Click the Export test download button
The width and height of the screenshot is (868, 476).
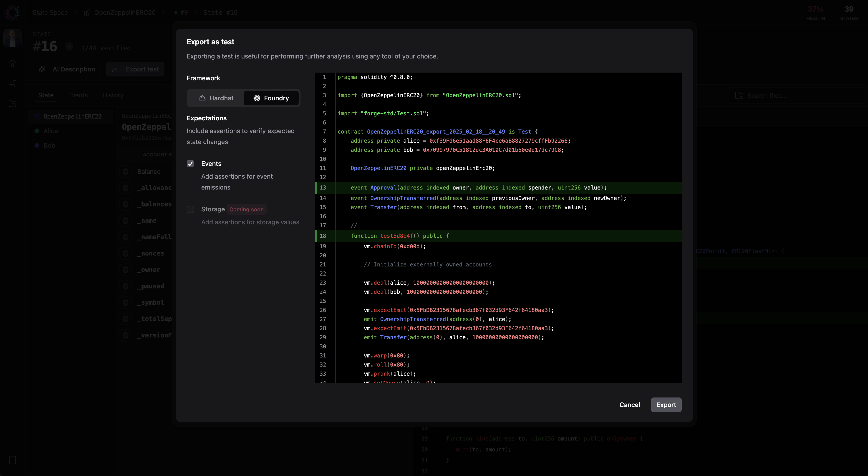pyautogui.click(x=135, y=69)
